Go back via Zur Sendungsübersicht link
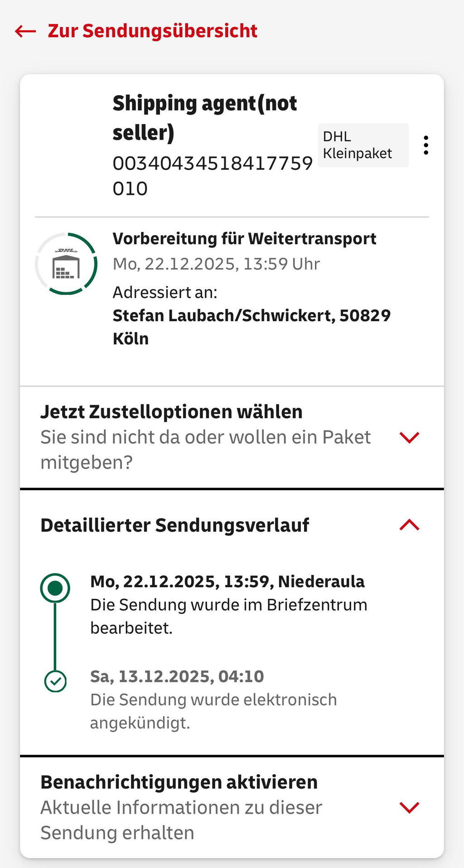Screen dimensions: 464x868 (x=153, y=31)
